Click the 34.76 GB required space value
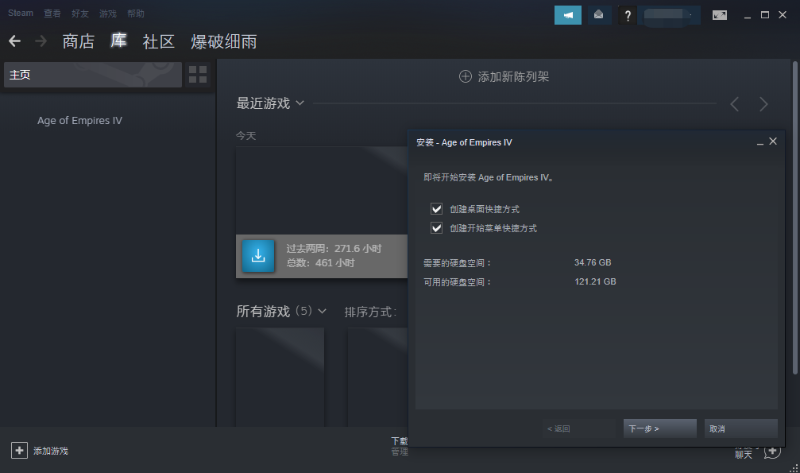This screenshot has width=800, height=473. (x=592, y=262)
